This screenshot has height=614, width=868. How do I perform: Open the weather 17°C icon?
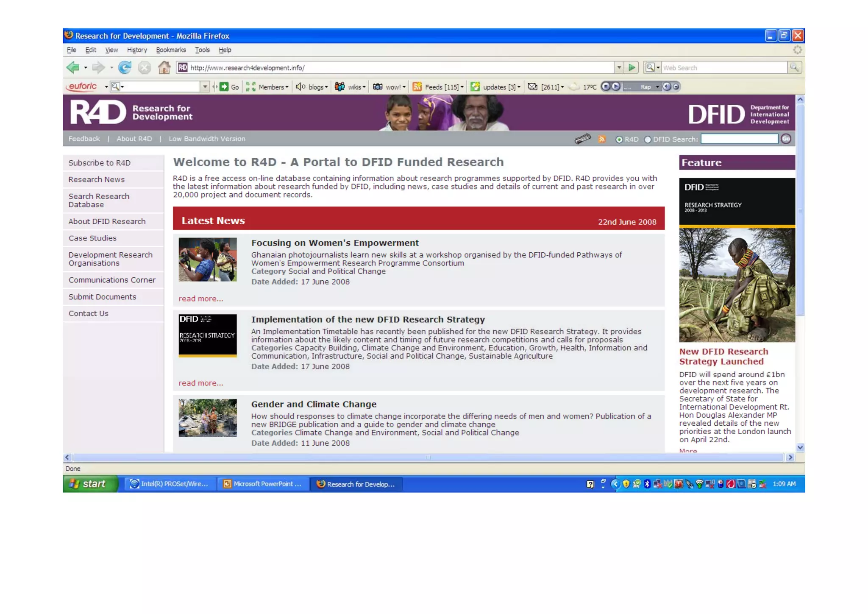point(574,87)
